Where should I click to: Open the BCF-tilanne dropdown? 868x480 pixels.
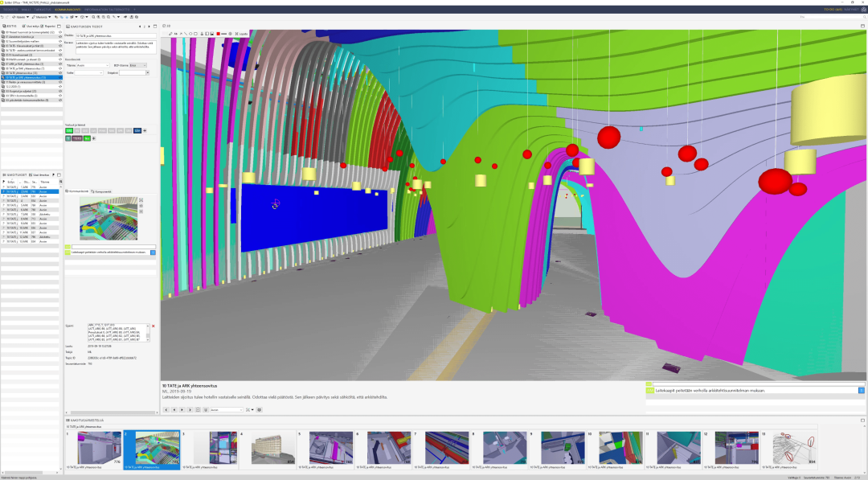(x=138, y=65)
